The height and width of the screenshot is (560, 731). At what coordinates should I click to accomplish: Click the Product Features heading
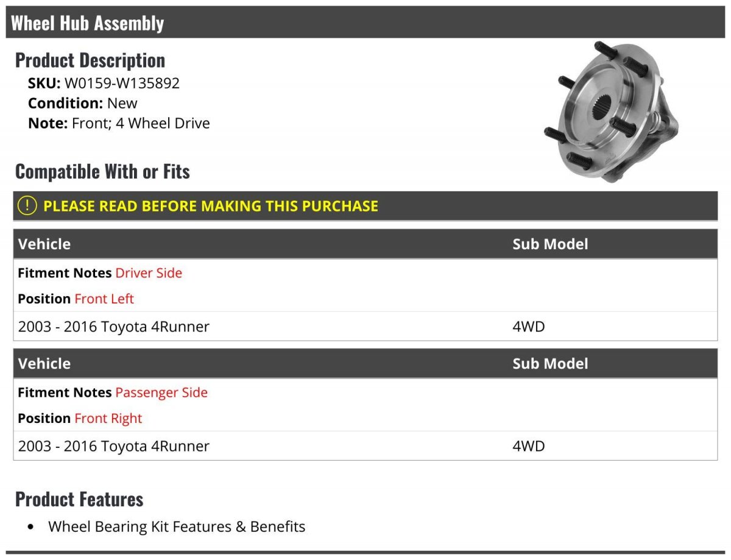[79, 499]
